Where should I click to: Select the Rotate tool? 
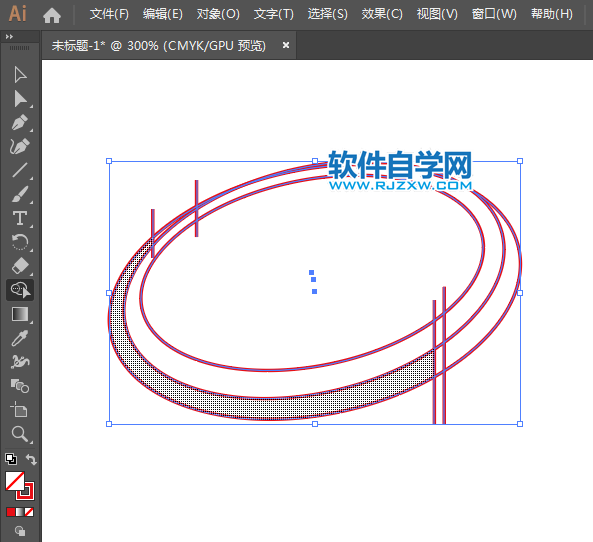(20, 242)
